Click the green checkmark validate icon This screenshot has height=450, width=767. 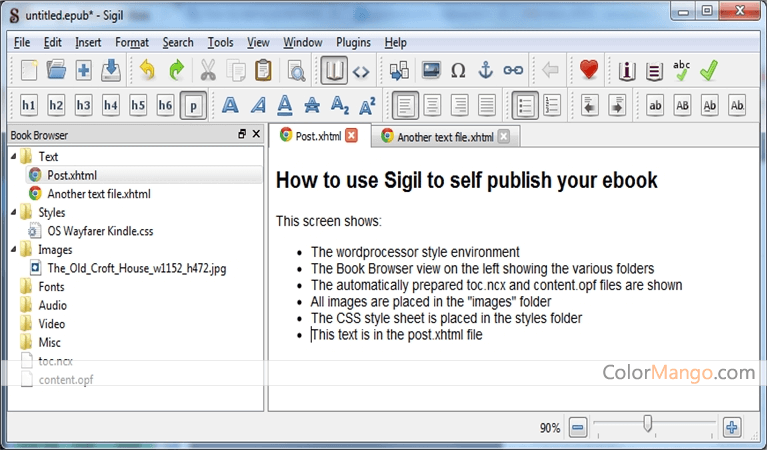pyautogui.click(x=709, y=70)
